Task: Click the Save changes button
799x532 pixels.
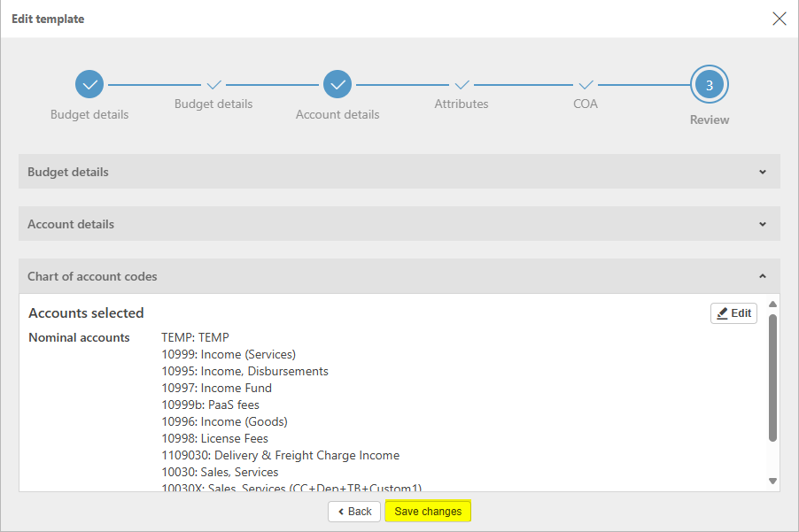Action: (428, 512)
